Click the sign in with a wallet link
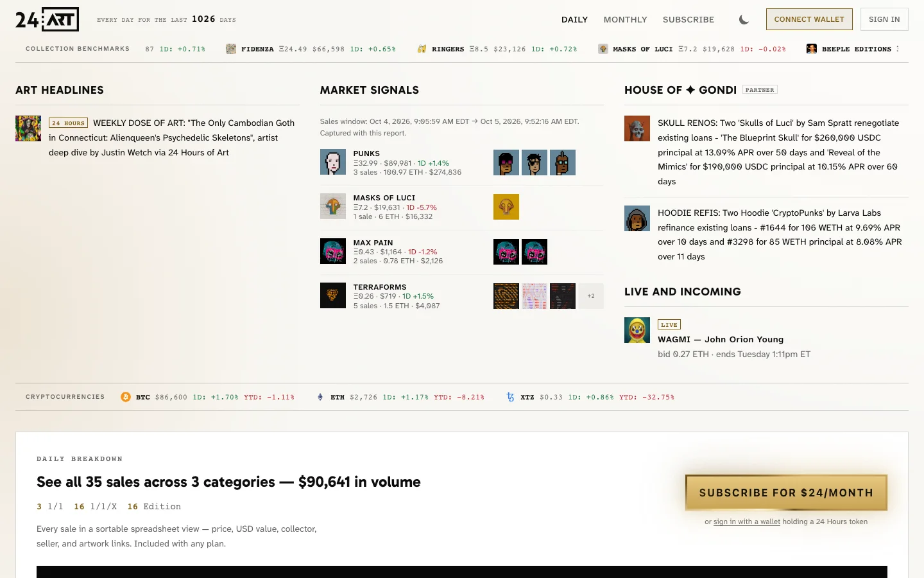The image size is (924, 578). coord(747,521)
